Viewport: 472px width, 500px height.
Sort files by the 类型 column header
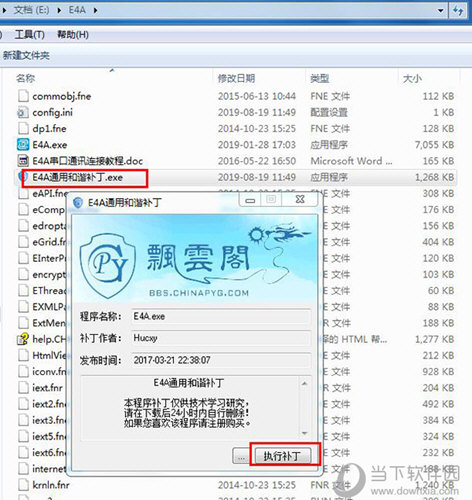tap(320, 79)
